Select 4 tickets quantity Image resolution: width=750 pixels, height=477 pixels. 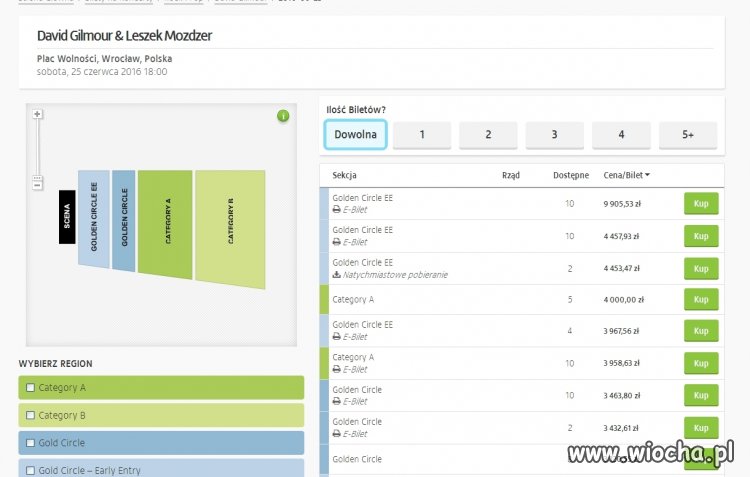[x=621, y=135]
